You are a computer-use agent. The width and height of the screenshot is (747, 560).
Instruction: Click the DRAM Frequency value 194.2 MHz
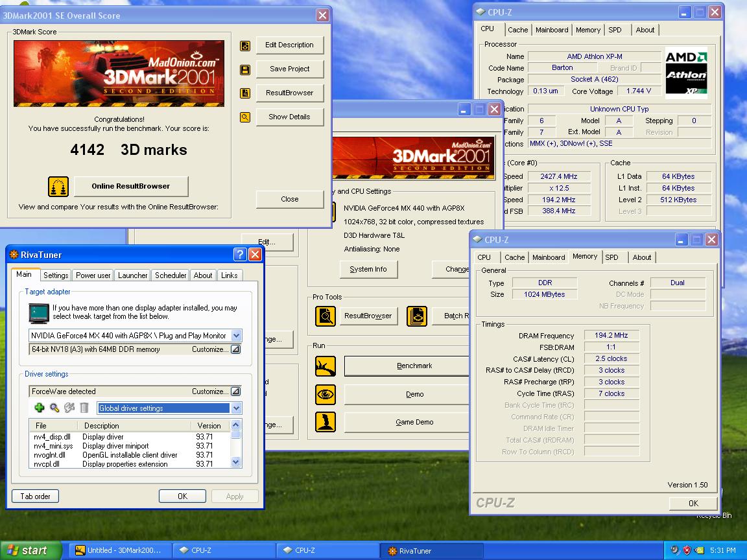[x=611, y=336]
